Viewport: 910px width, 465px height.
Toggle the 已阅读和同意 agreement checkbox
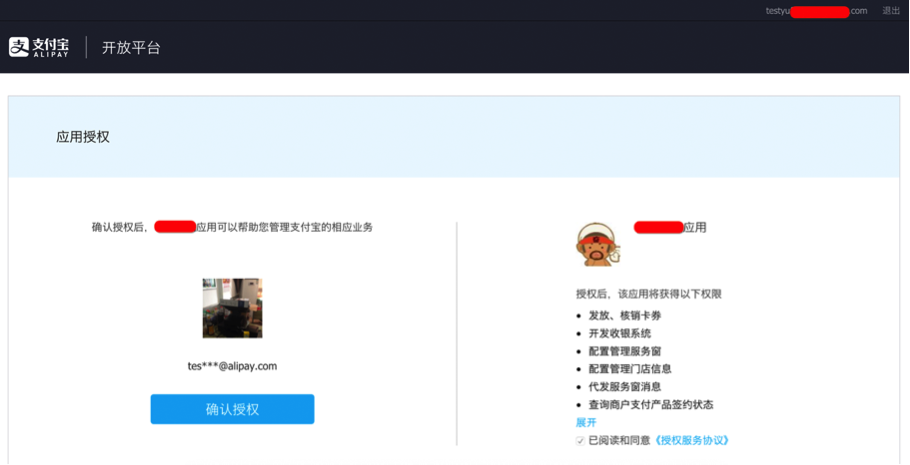tap(580, 441)
